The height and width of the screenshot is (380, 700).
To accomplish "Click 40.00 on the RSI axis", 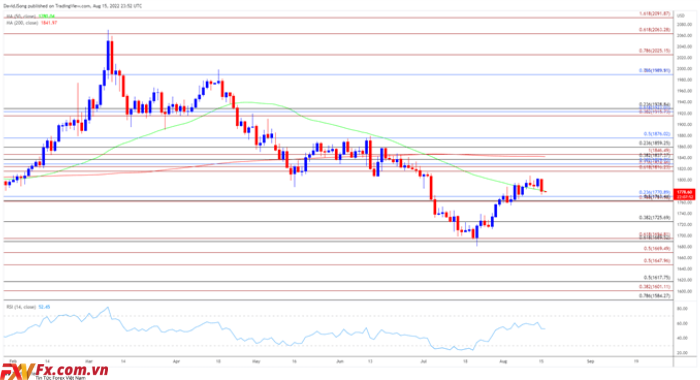I will [682, 338].
